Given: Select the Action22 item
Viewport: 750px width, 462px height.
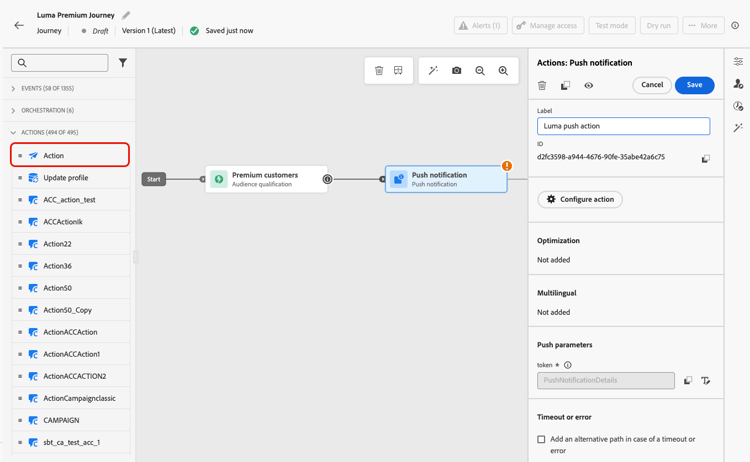Looking at the screenshot, I should click(x=71, y=243).
